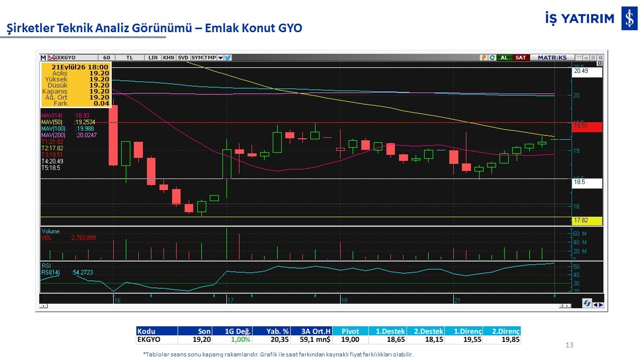Click the green C refresh icon
The width and height of the screenshot is (644, 362).
click(492, 57)
